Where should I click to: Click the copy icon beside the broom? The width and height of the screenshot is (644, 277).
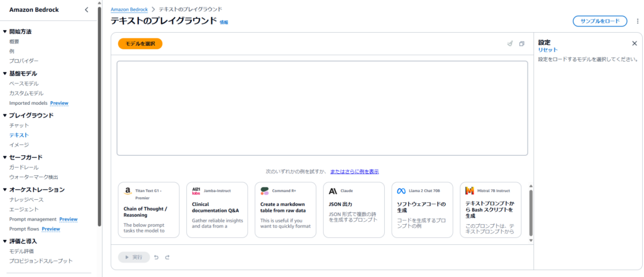pyautogui.click(x=521, y=44)
